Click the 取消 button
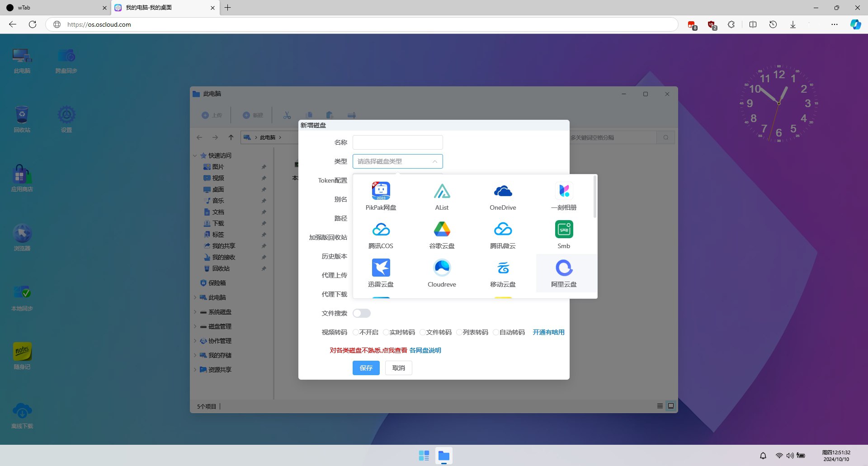Image resolution: width=868 pixels, height=466 pixels. point(399,368)
